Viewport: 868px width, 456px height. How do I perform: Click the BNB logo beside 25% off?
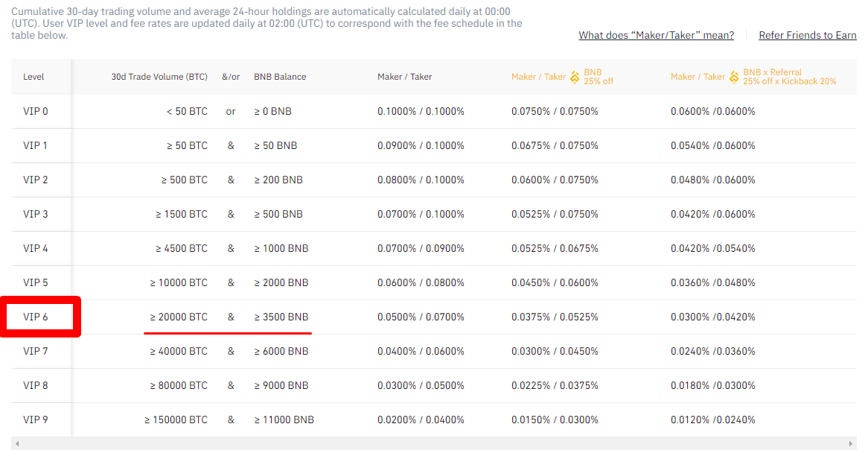coord(575,77)
